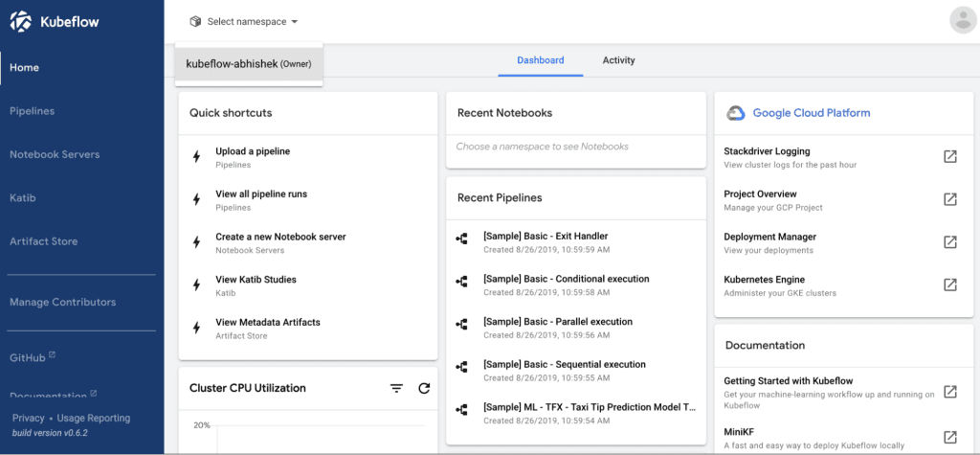Open the Stackdriver Logging link text
The height and width of the screenshot is (455, 980).
click(x=767, y=151)
